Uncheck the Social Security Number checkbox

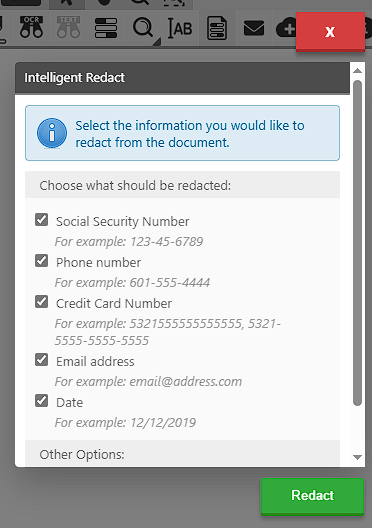41,220
